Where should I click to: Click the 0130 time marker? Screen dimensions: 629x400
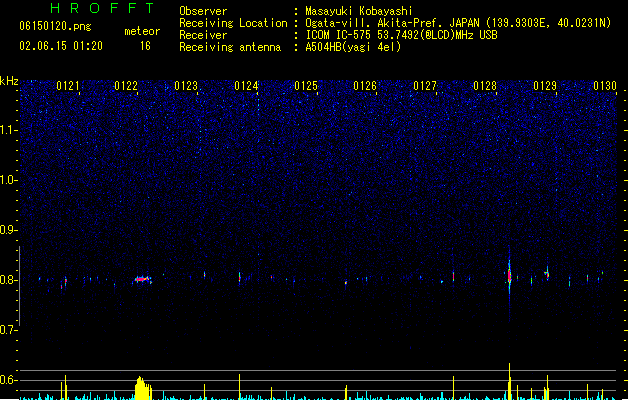tap(605, 86)
